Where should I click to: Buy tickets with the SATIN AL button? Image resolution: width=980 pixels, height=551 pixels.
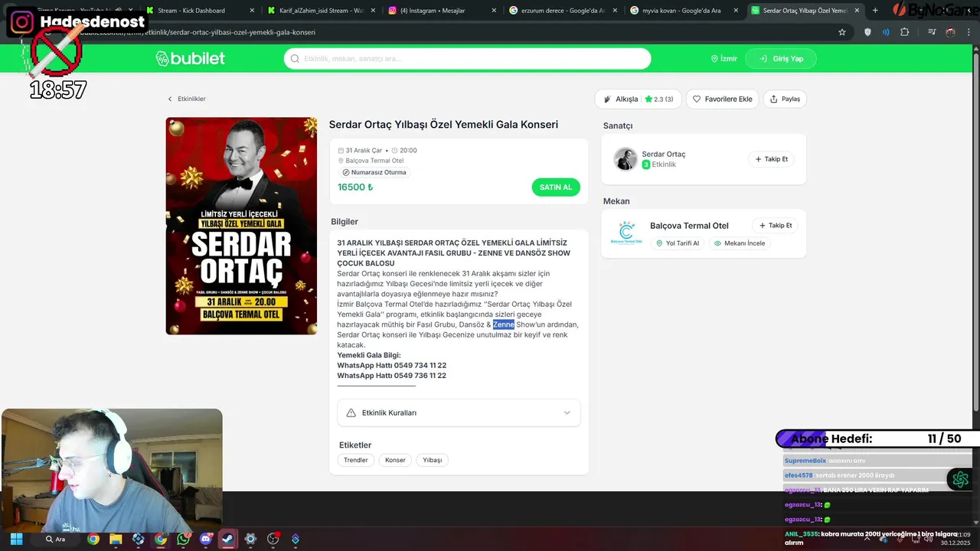[556, 187]
